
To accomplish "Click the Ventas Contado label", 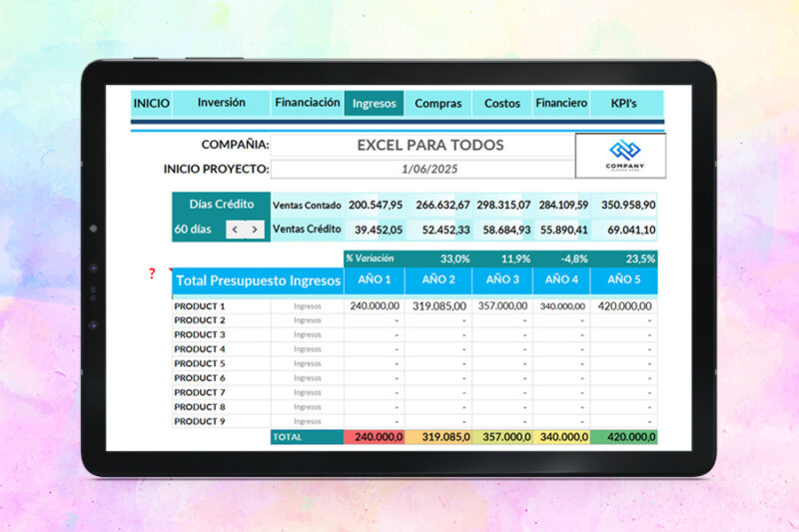I will pos(307,206).
